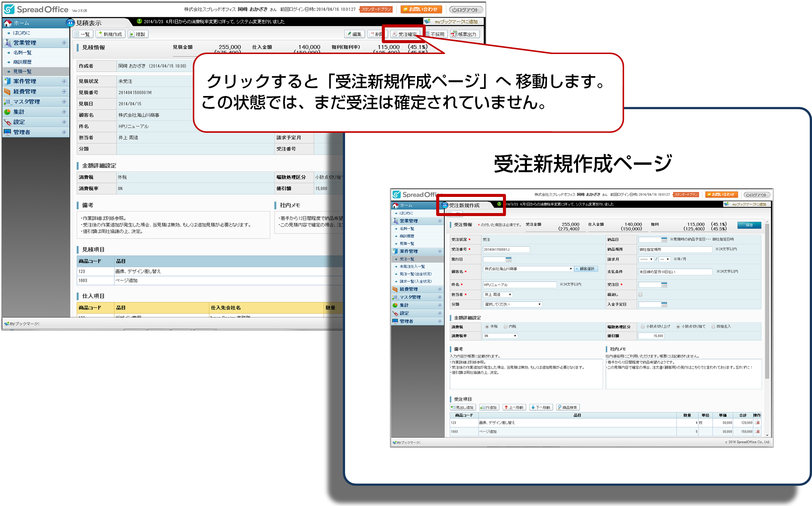Viewport: 812px width, 506px height.
Task: Click 件名 field in 受注新規作成
Action: [x=519, y=285]
